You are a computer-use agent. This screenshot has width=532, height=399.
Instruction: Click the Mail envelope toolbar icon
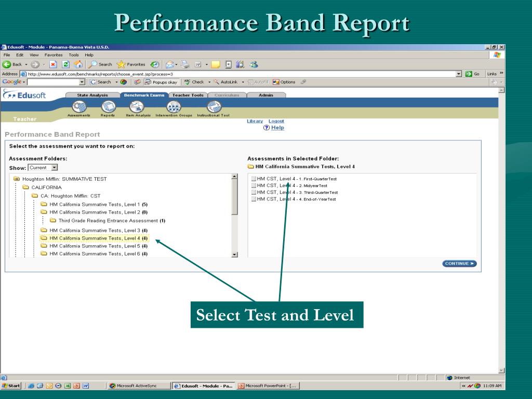[170, 64]
